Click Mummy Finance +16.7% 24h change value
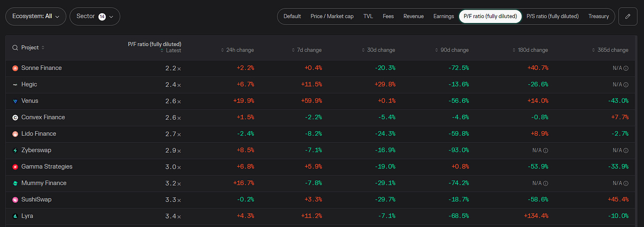This screenshot has width=644, height=227. tap(243, 183)
